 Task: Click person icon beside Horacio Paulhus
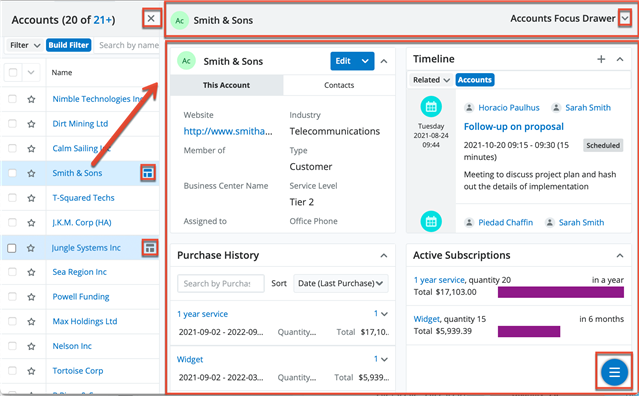click(x=469, y=108)
